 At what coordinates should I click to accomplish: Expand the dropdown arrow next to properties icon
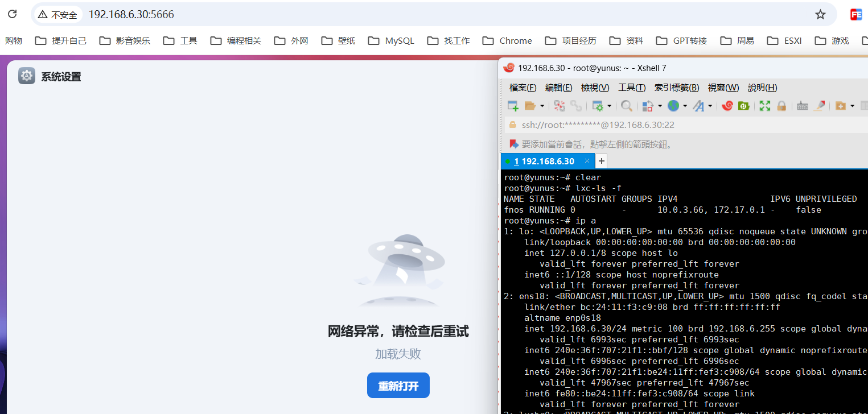(610, 106)
